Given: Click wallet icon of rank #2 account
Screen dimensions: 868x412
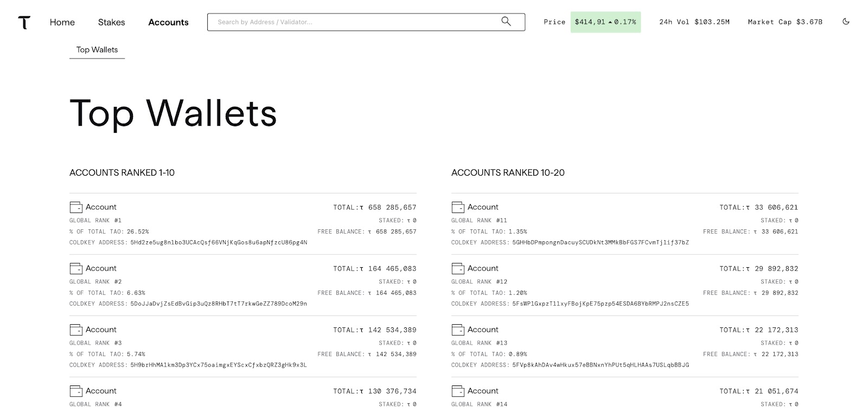Looking at the screenshot, I should [76, 268].
